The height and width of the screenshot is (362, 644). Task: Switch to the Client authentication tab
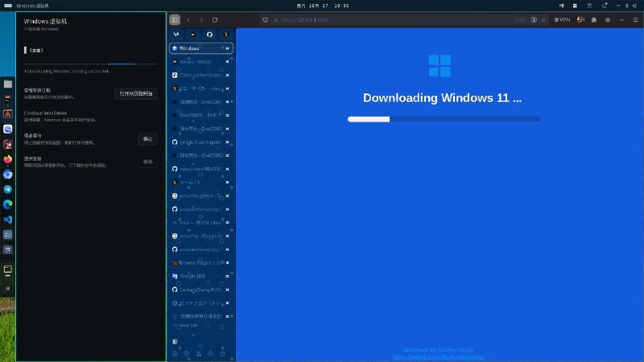point(200,75)
